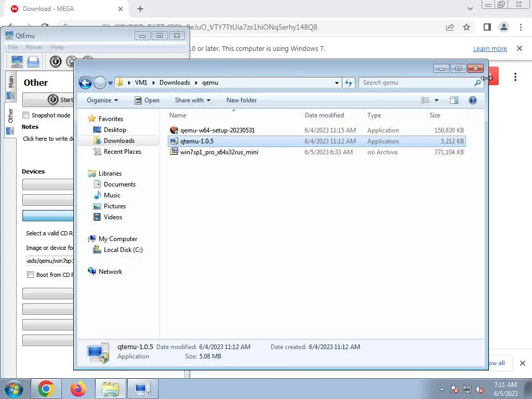Viewport: 532px width, 399px height.
Task: Open the Windows Start menu
Action: pyautogui.click(x=14, y=389)
